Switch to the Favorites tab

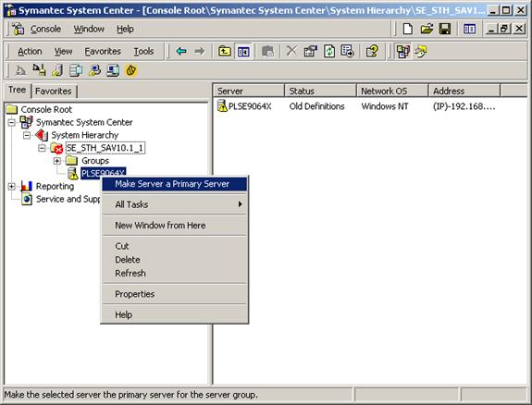click(54, 92)
